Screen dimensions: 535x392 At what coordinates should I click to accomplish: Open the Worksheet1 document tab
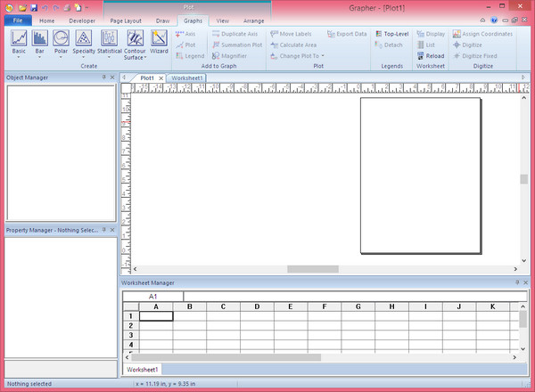point(188,78)
